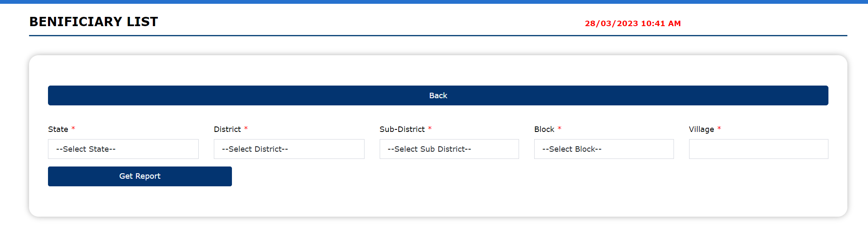Click the blue line under the heading
This screenshot has width=868, height=239.
[438, 36]
